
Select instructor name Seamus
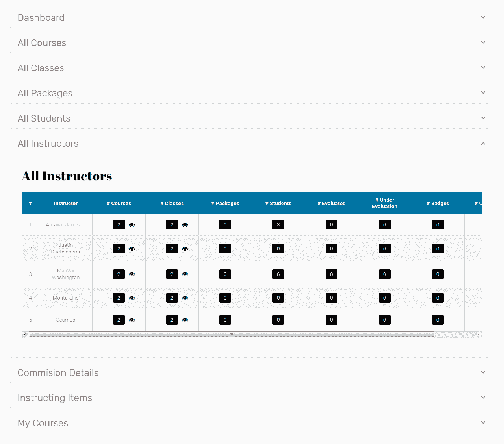(66, 320)
